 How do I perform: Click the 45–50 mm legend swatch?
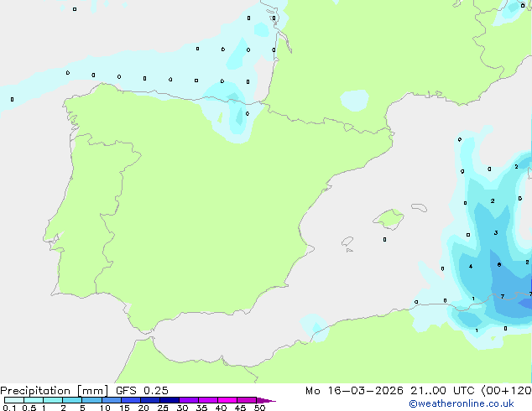[x=247, y=400]
